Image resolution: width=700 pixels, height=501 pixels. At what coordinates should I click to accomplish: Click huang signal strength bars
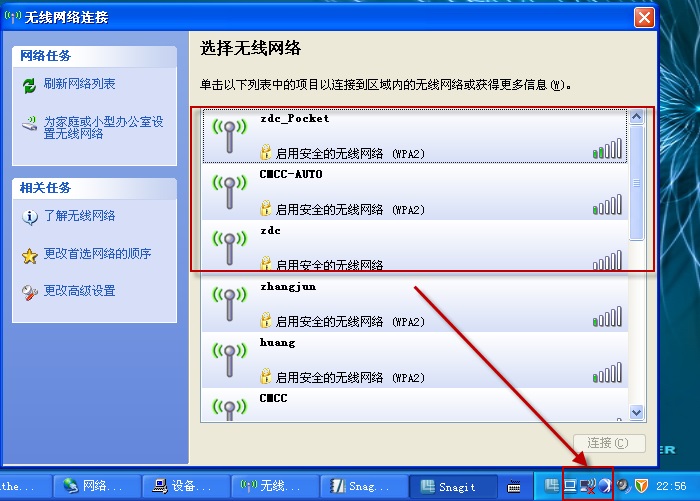(607, 373)
